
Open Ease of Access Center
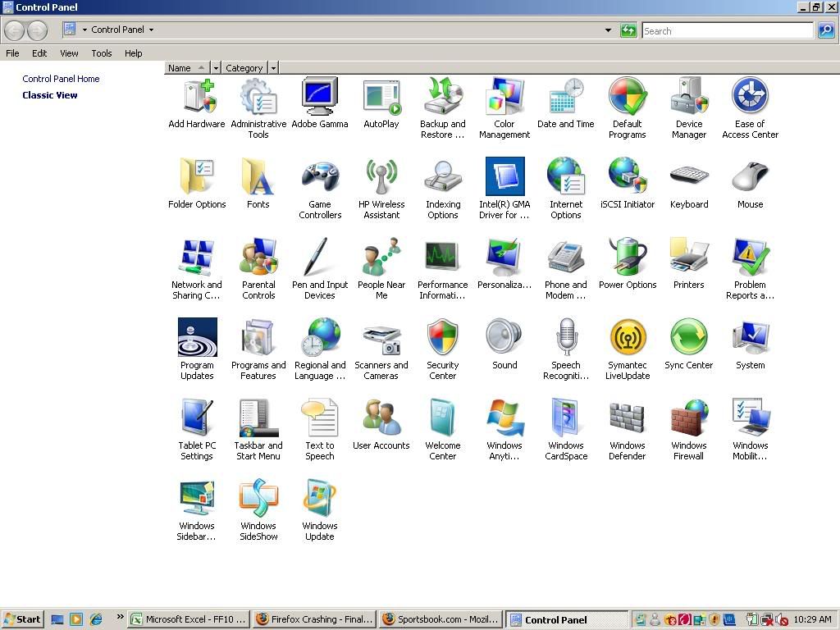click(750, 97)
